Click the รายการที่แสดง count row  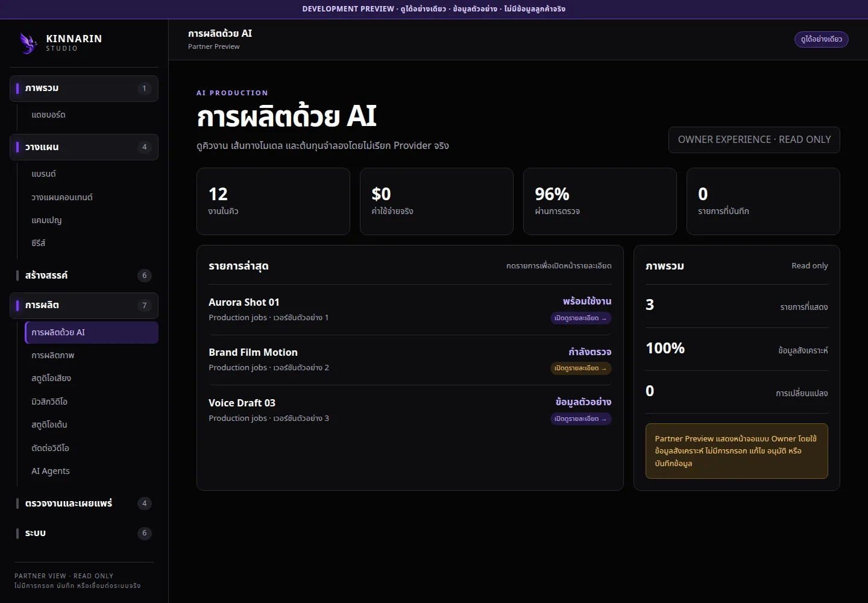(737, 306)
